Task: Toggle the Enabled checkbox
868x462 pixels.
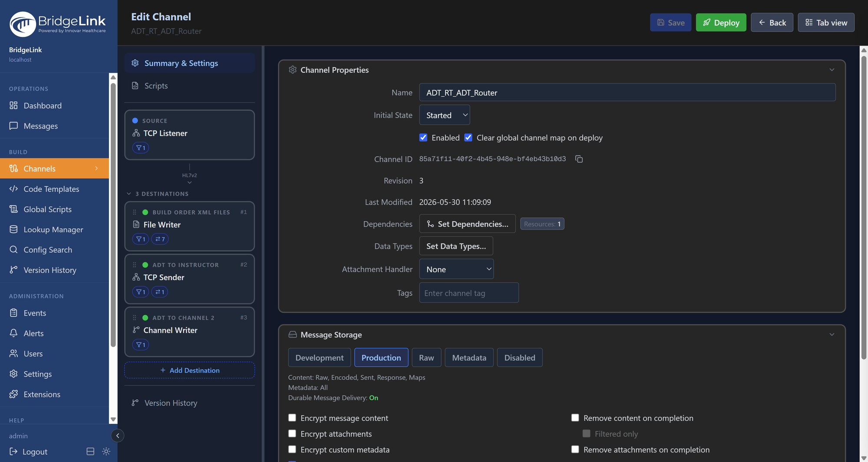Action: pyautogui.click(x=423, y=138)
